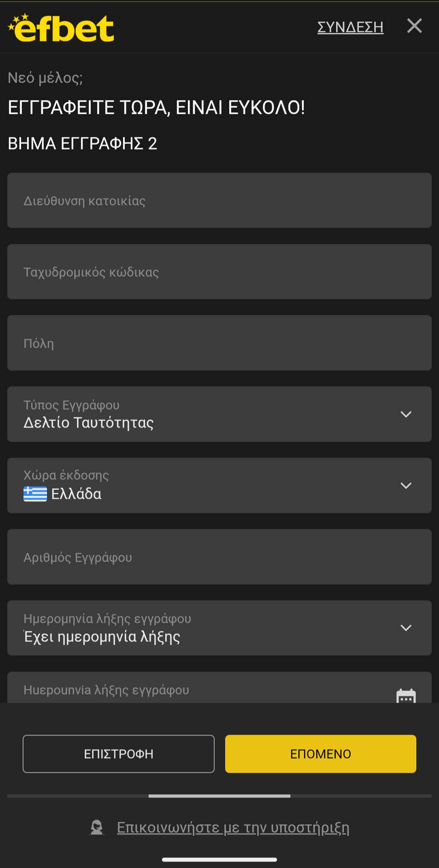Focus the Διεύθυνση κατοικίας field

tap(219, 201)
